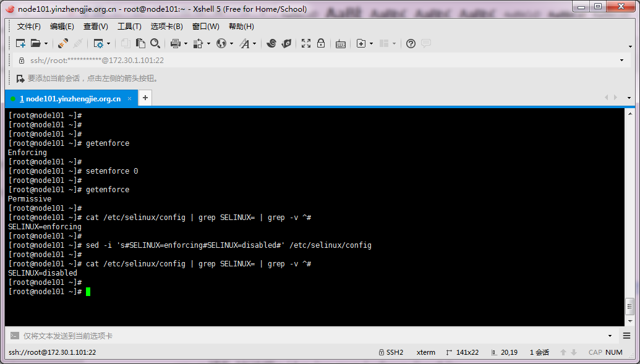640x364 pixels.
Task: Expand the Color scheme dropdown arrow
Action: [x=208, y=44]
